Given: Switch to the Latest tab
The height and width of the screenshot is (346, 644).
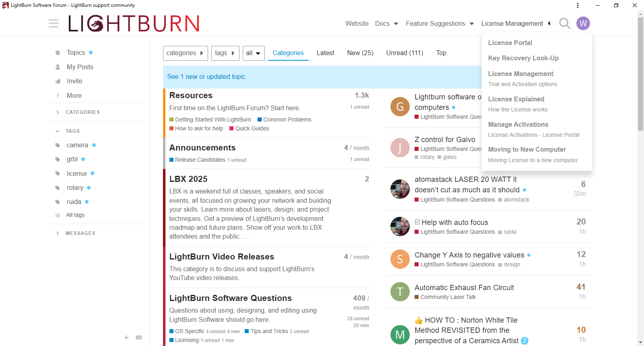Looking at the screenshot, I should (325, 53).
